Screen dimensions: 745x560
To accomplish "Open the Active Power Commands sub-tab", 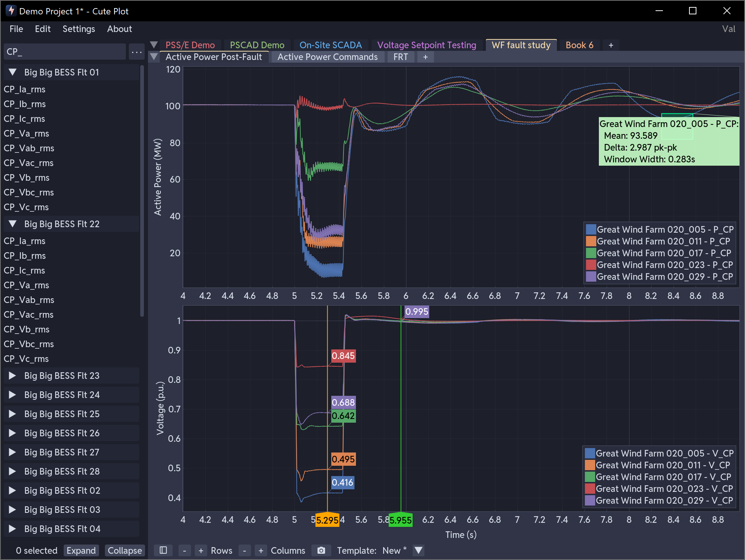I will click(328, 57).
